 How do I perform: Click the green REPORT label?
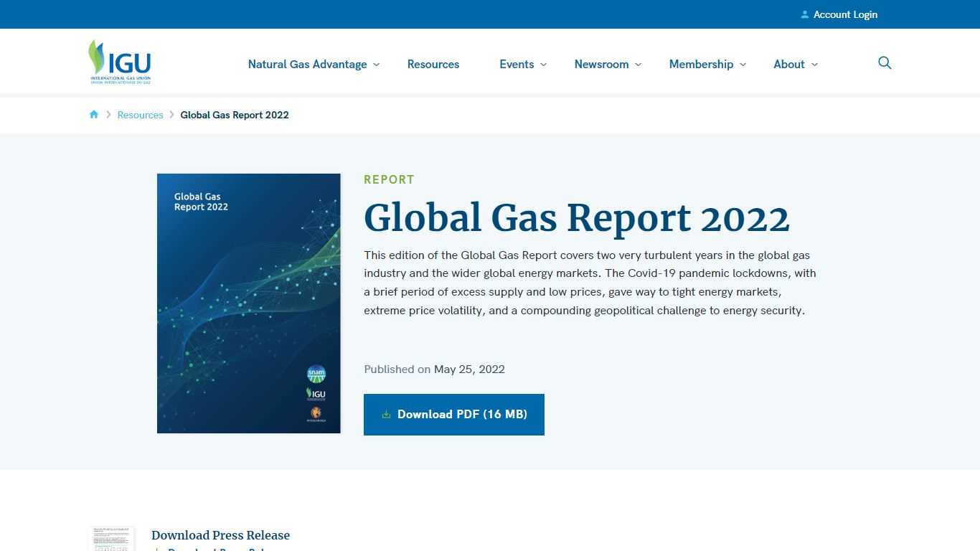coord(389,179)
